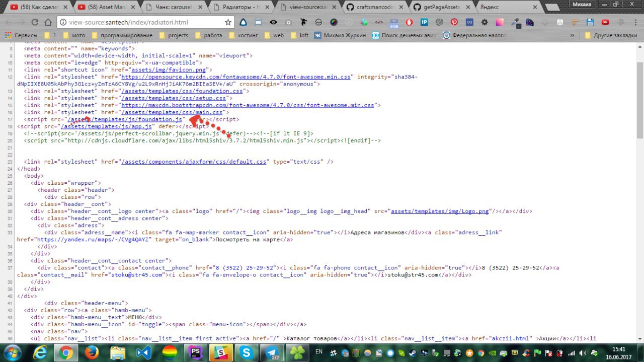Open the "мото" bookmark folder

click(73, 35)
